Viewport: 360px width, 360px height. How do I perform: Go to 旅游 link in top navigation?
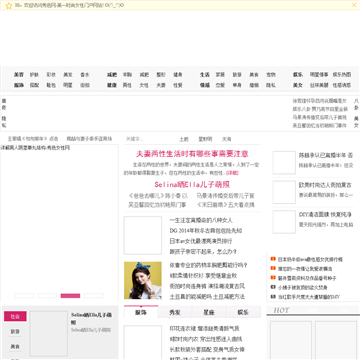pyautogui.click(x=237, y=75)
